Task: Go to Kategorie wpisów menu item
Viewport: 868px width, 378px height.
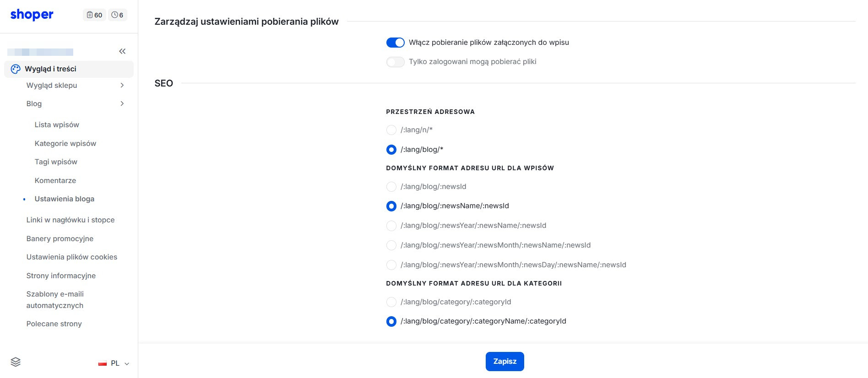Action: (x=65, y=144)
